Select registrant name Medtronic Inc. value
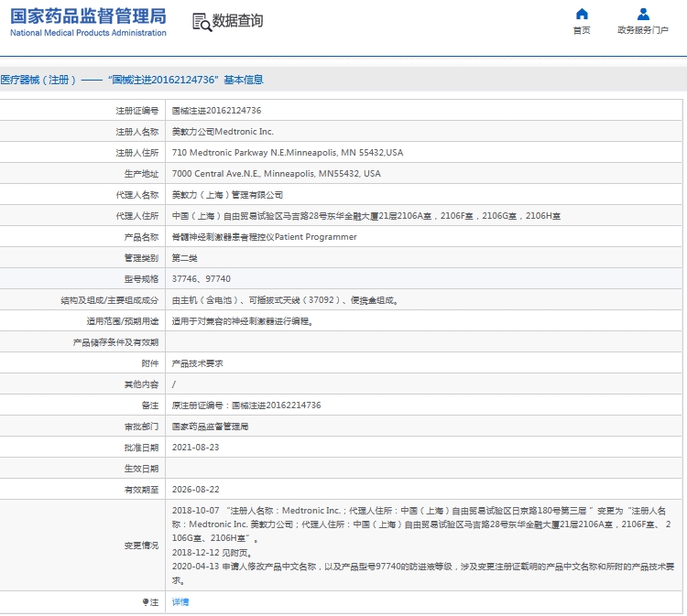The width and height of the screenshot is (687, 616). [x=223, y=131]
